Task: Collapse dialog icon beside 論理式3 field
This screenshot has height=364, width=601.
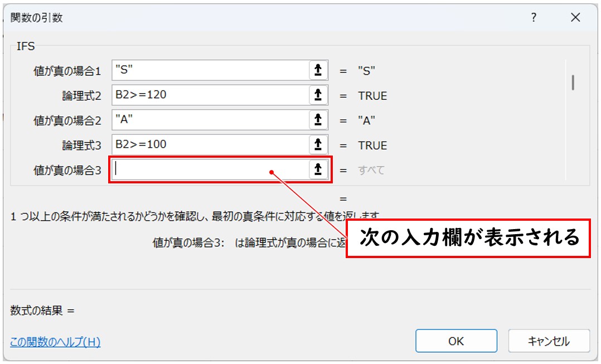Action: (x=318, y=145)
